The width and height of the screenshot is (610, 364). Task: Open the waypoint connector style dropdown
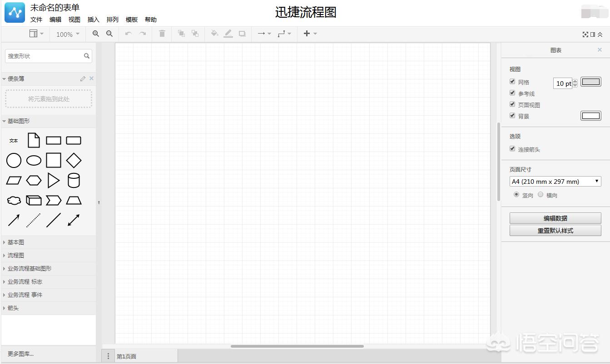point(284,34)
